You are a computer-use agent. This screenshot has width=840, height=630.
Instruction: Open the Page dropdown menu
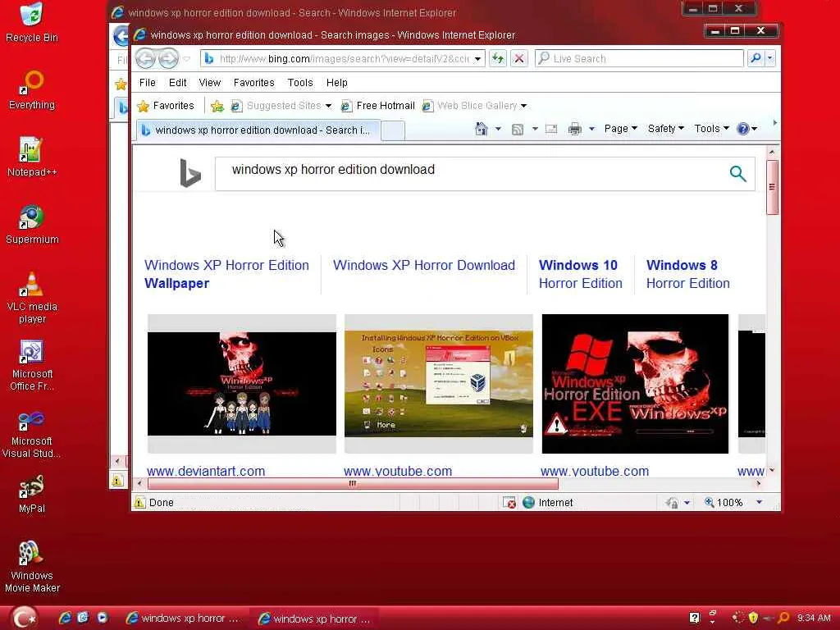coord(620,129)
